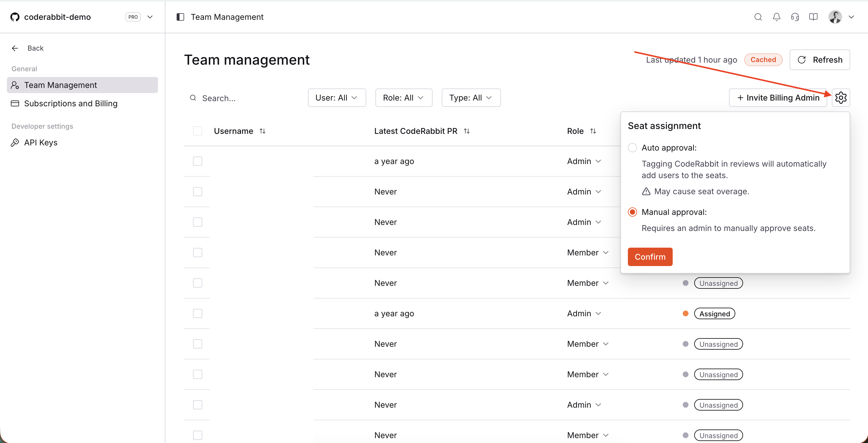Toggle the sidebar panel icon beside Team Management
Image resolution: width=868 pixels, height=443 pixels.
click(x=180, y=17)
